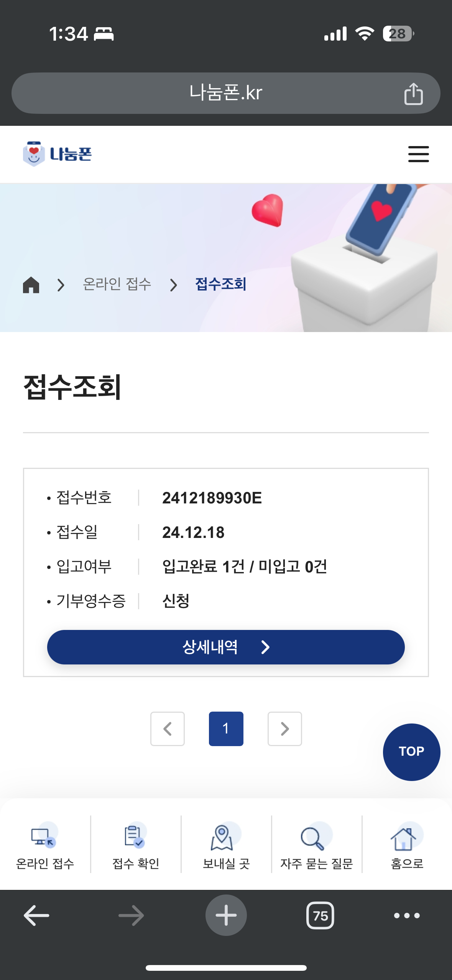Open browser tab switcher showing 75
452x980 pixels.
(320, 916)
